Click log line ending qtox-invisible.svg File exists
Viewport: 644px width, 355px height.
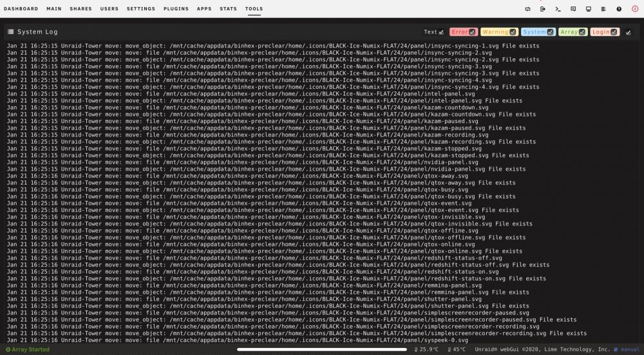[269, 224]
